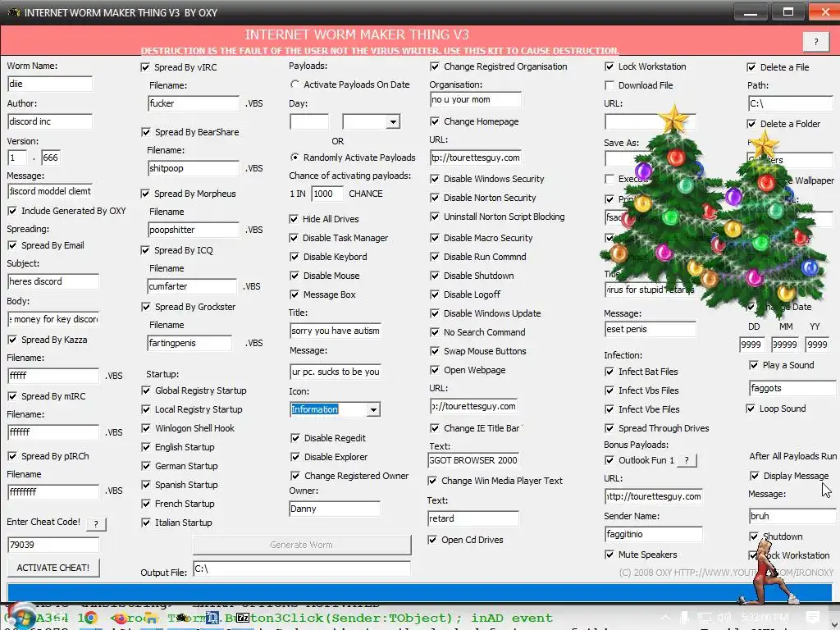Click the Worm Name input field
This screenshot has height=630, width=840.
(x=50, y=84)
